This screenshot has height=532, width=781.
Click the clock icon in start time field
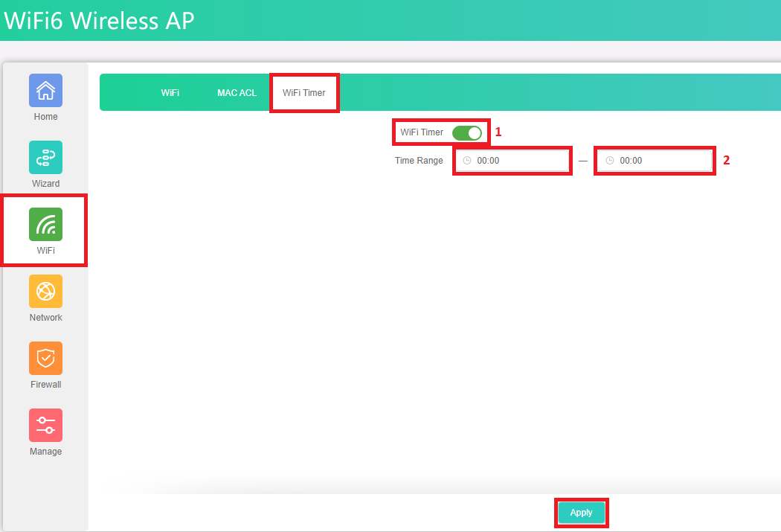click(x=467, y=161)
